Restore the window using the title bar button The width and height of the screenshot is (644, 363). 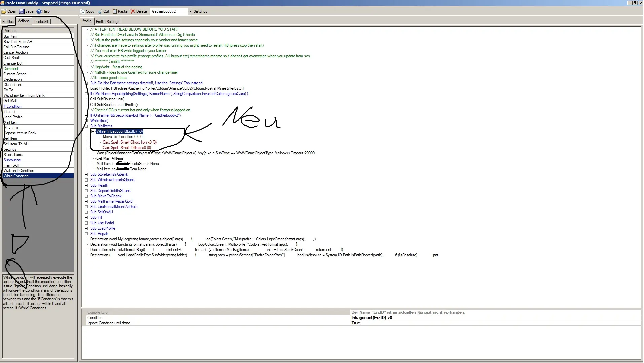tap(635, 3)
